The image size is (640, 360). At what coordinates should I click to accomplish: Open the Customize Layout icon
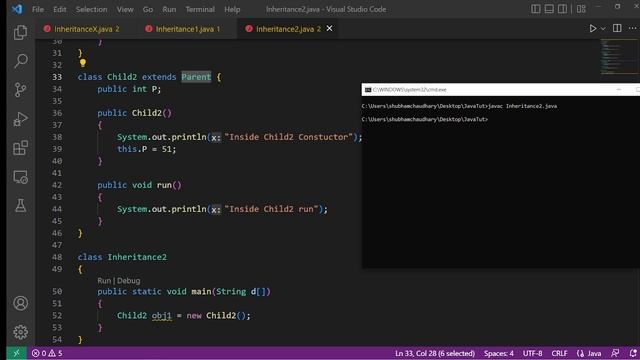(x=581, y=9)
